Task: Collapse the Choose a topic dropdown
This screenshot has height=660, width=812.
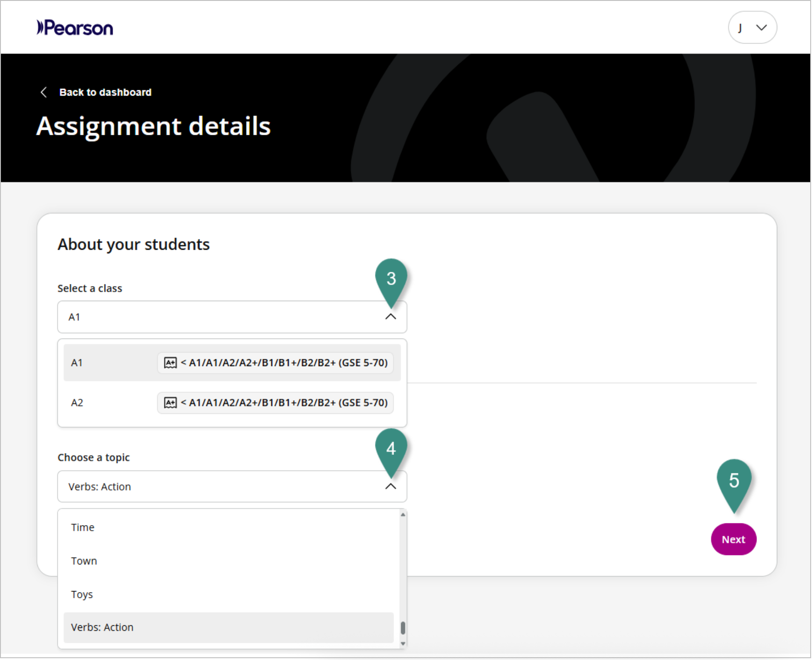Action: coord(391,486)
